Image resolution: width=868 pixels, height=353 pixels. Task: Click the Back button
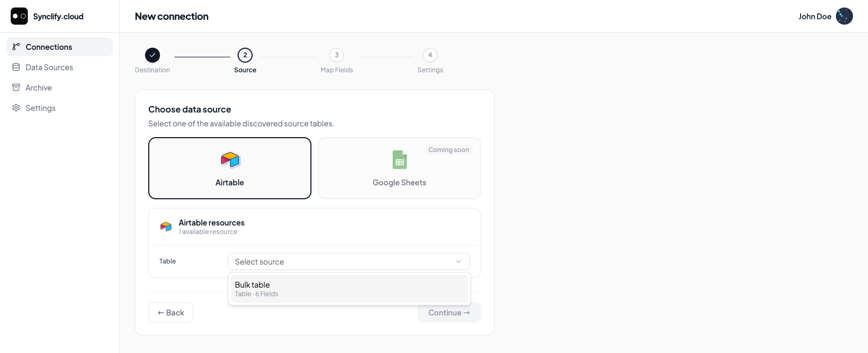[171, 312]
